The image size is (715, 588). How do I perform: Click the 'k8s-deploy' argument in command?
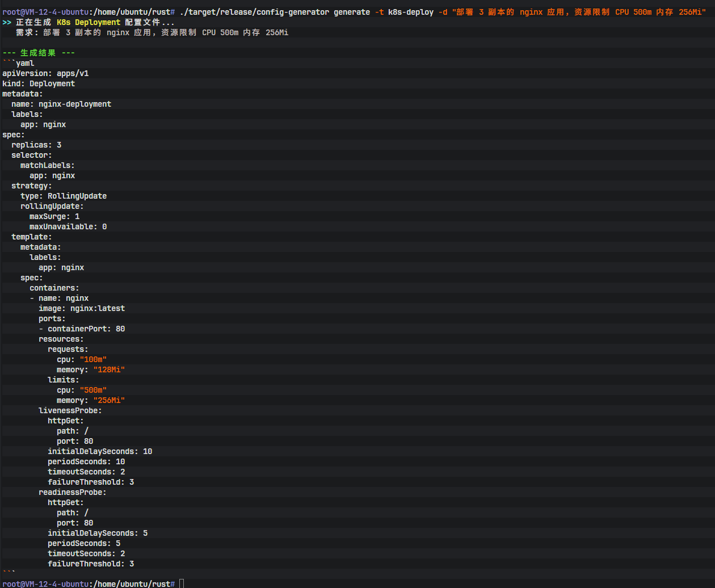pos(411,12)
